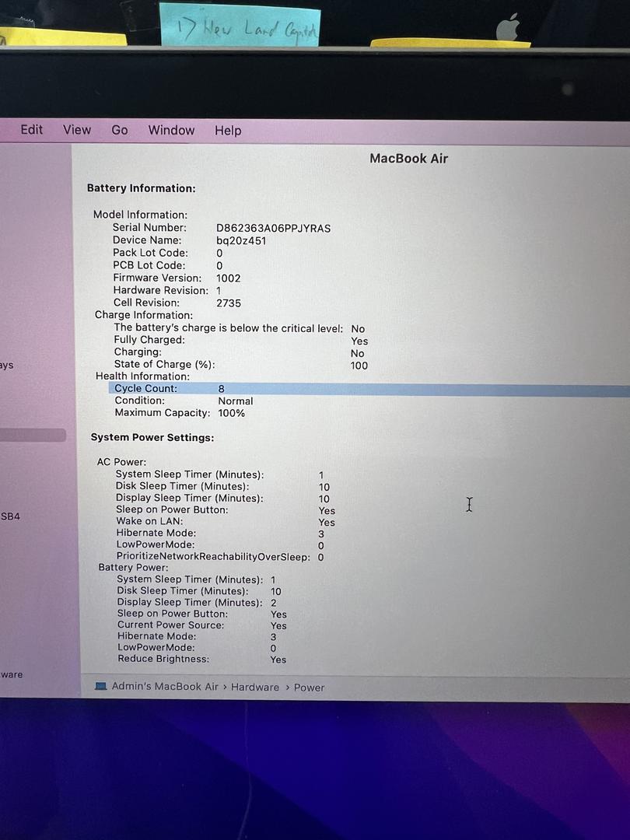
Task: Select cell revision value 2735
Action: point(229,303)
